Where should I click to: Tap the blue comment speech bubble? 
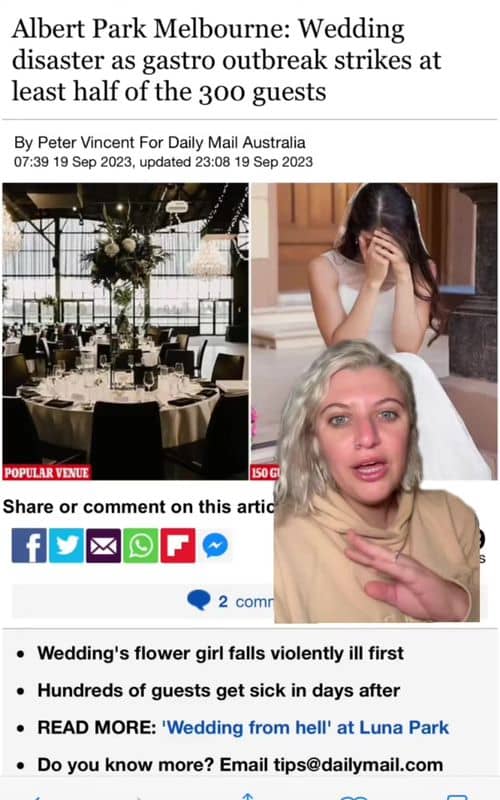[198, 601]
